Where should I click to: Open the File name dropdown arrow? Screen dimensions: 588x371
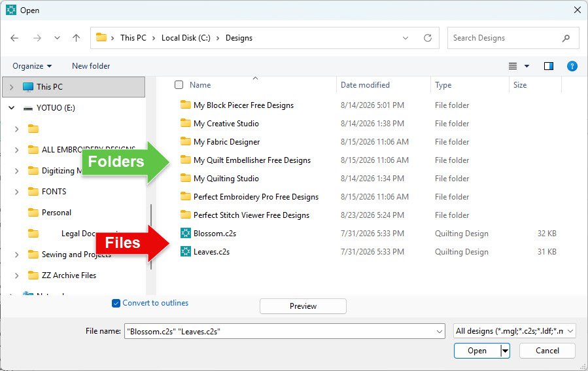pos(440,331)
